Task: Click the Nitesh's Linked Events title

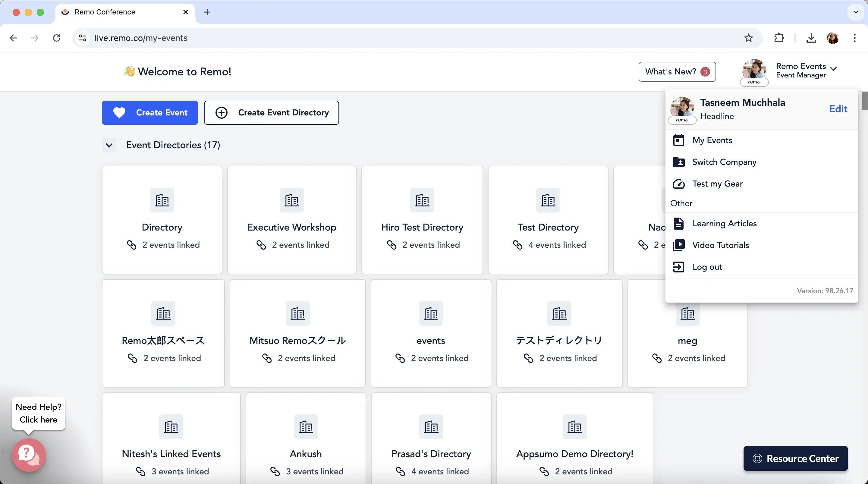Action: pos(171,454)
